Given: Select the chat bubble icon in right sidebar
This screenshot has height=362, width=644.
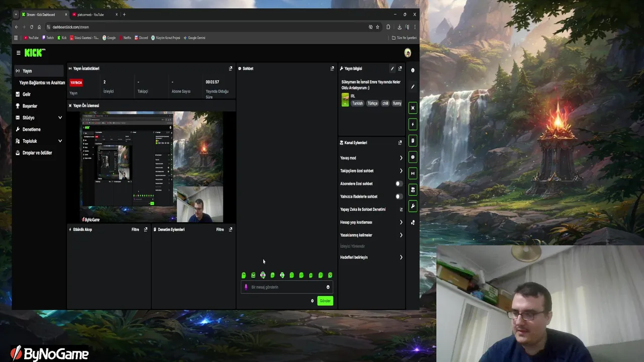Looking at the screenshot, I should pos(413,157).
